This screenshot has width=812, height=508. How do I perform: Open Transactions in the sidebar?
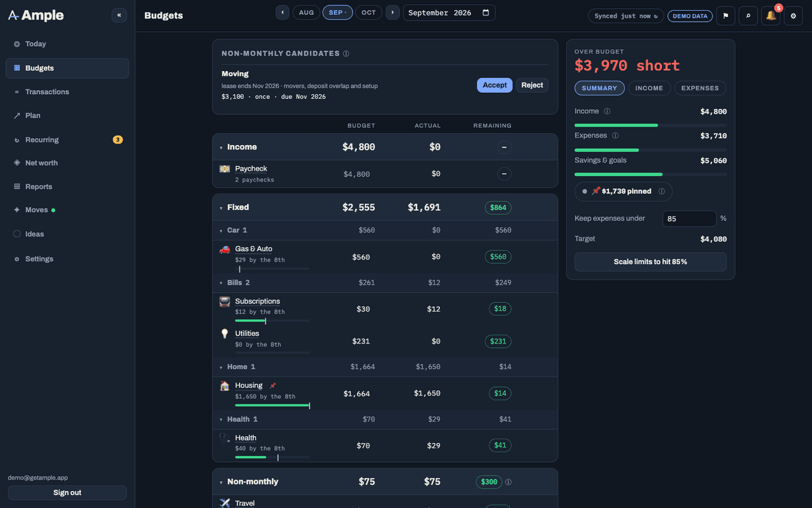coord(67,92)
